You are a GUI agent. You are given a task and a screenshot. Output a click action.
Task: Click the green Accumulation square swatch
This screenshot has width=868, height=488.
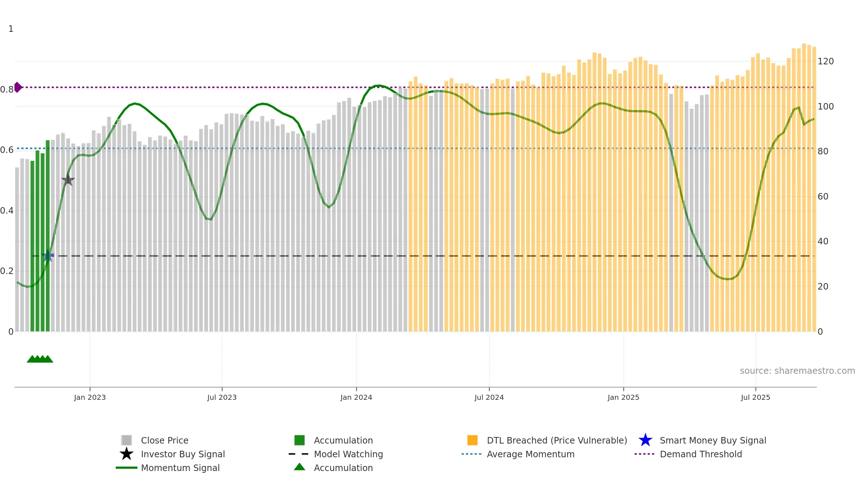[299, 440]
